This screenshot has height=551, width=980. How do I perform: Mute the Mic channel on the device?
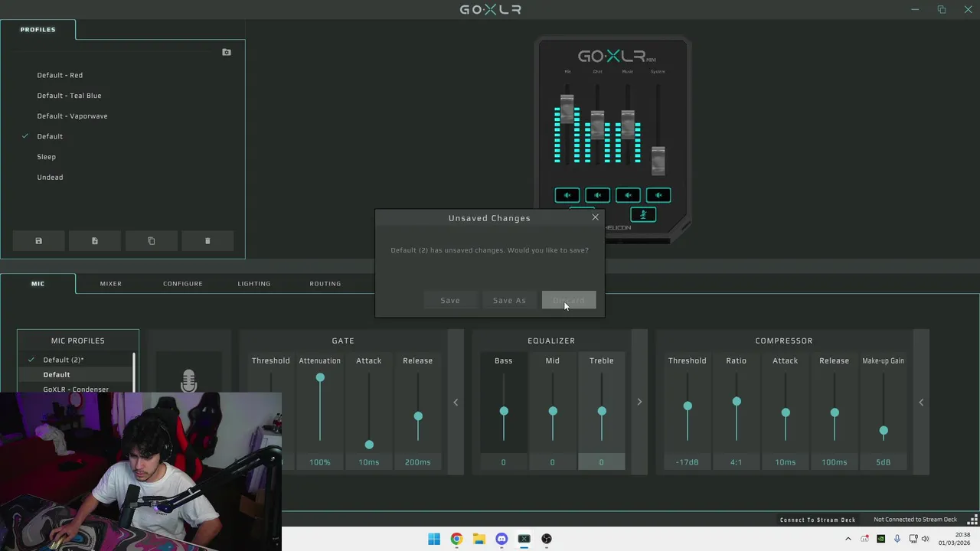(x=567, y=195)
